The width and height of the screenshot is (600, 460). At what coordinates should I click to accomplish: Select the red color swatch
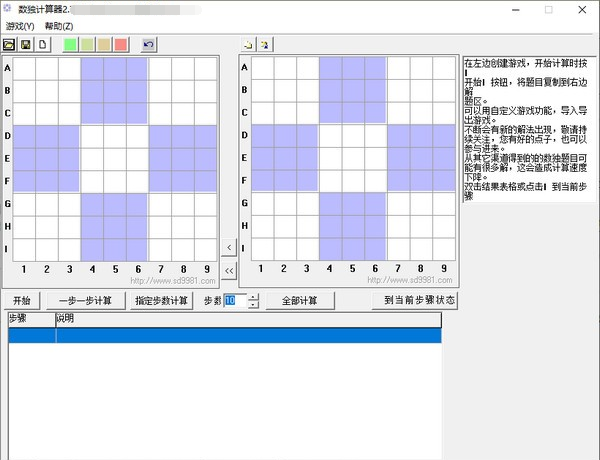tap(121, 45)
